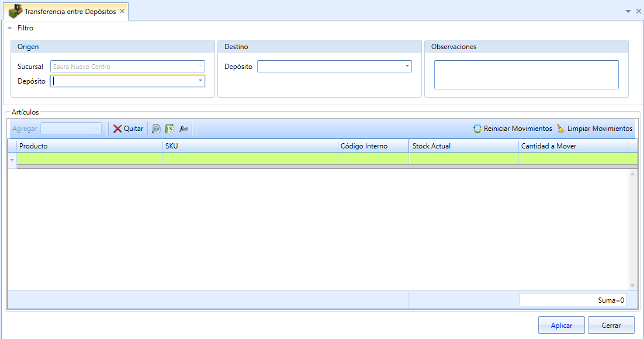Screen dimensions: 644x339
Task: Click the filter funnel icon in grid row
Action: point(12,161)
